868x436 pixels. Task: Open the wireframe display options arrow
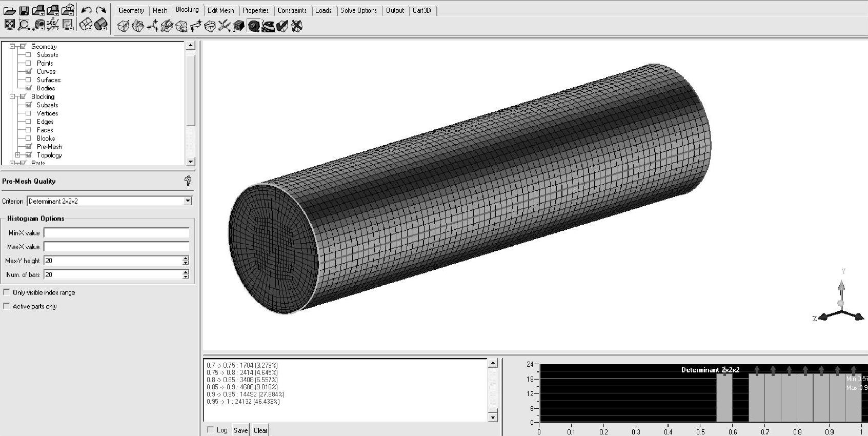(90, 28)
